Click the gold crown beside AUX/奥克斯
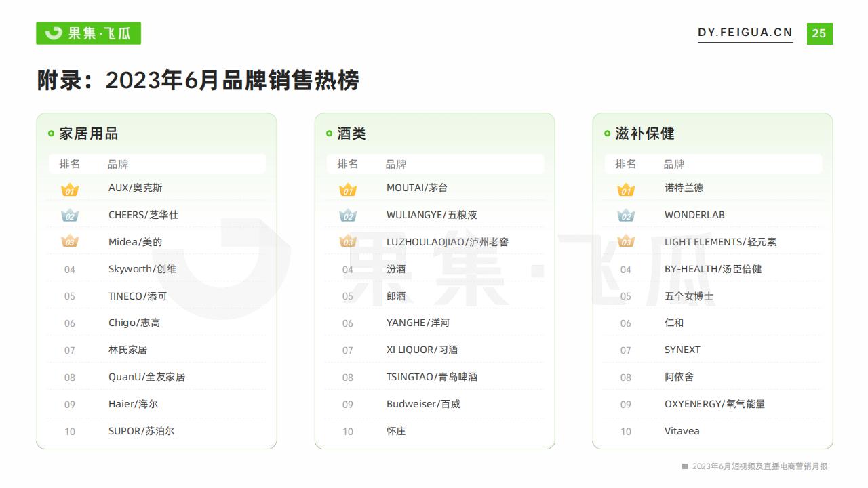 point(70,189)
